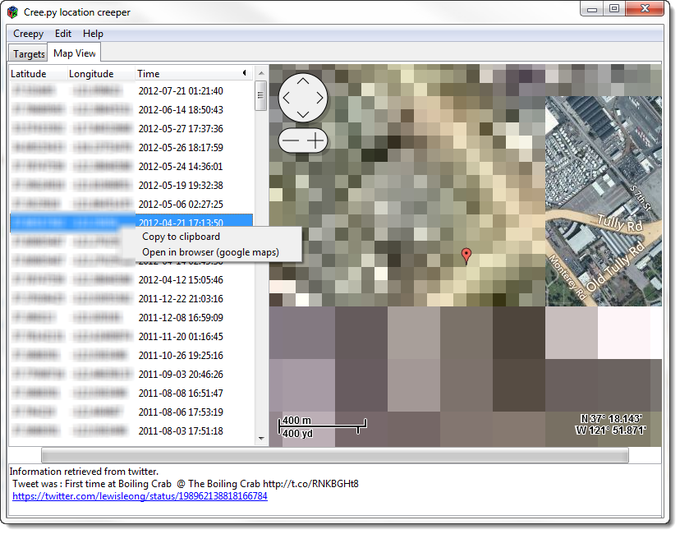Select the Map View tab
Screen dimensions: 680x534
coord(74,53)
